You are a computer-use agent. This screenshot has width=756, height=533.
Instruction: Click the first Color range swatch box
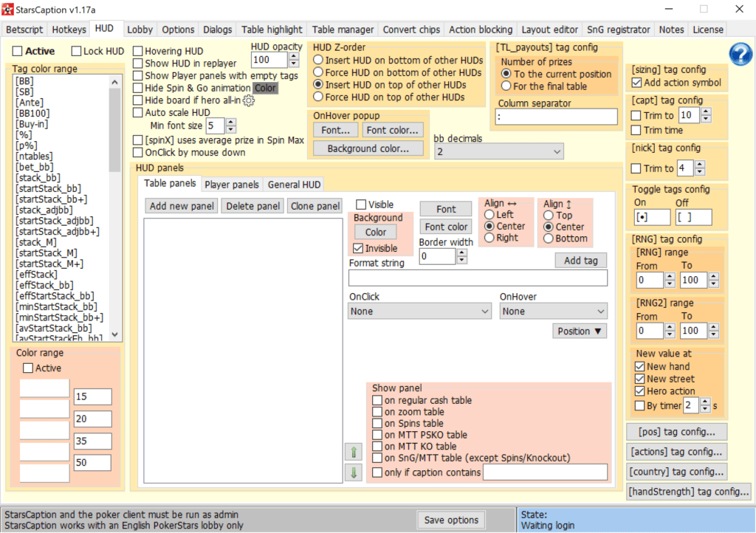pos(44,388)
